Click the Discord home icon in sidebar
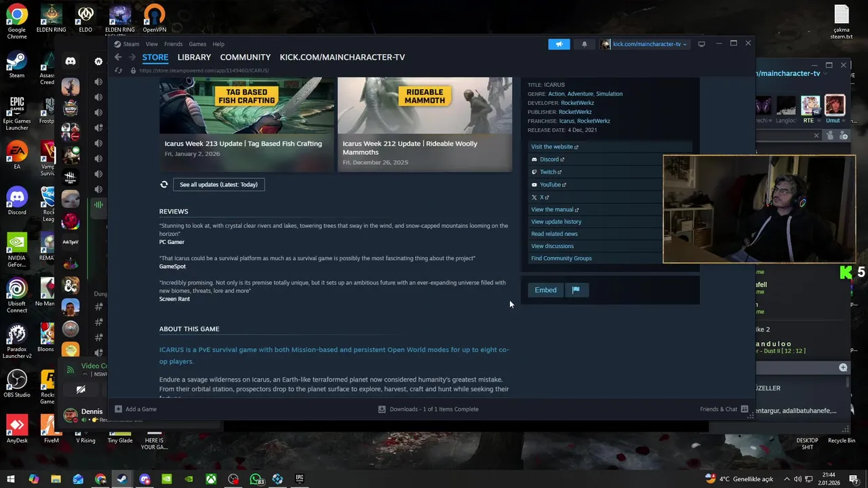Screen dimensions: 868x488 point(70,61)
